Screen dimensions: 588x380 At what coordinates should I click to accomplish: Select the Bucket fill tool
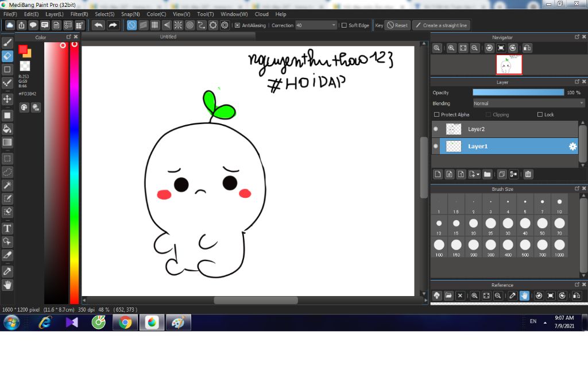click(x=7, y=129)
